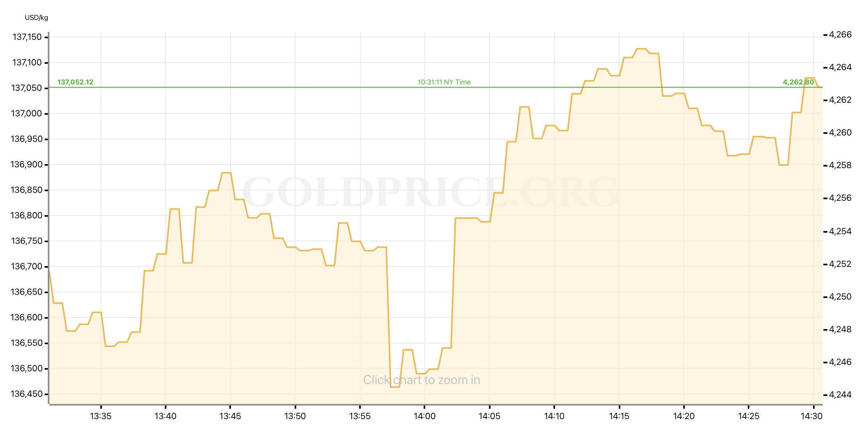Click the GOLDPRICE.ORG watermark

[430, 192]
